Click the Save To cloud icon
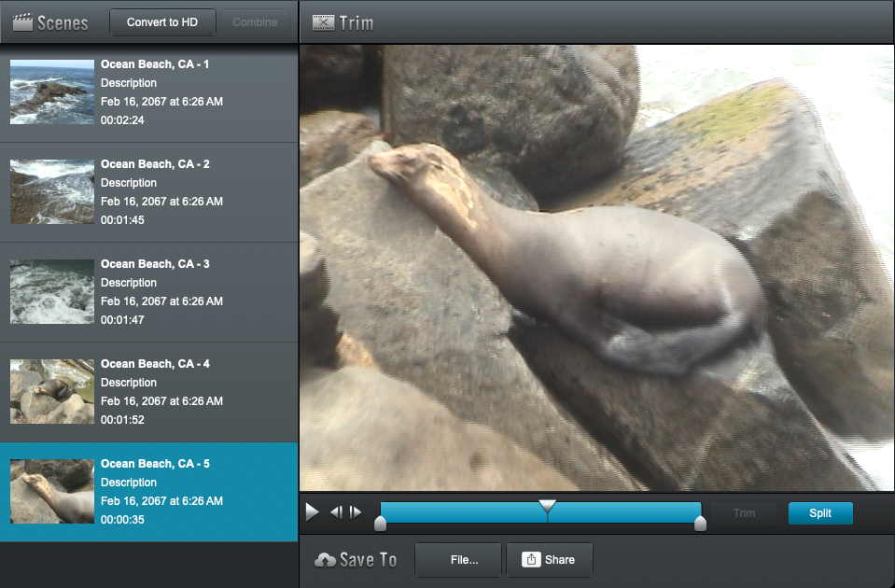This screenshot has height=588, width=895. (x=325, y=560)
